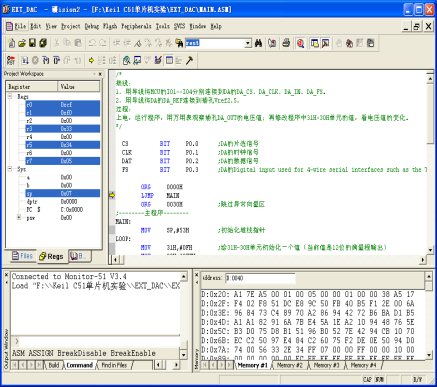Select the sp register row

point(63,193)
